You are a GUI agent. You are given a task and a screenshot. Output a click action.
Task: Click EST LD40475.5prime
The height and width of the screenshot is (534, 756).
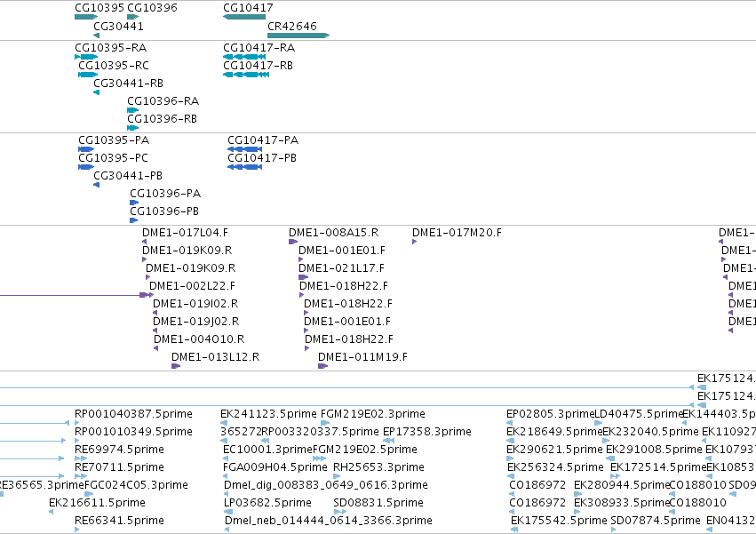coord(639,414)
